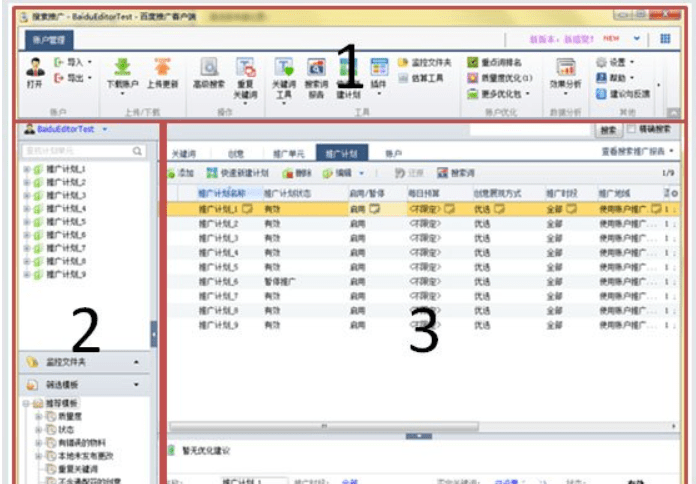This screenshot has width=696, height=484.
Task: Select 推广计划_5 in the left tree
Action: [66, 222]
